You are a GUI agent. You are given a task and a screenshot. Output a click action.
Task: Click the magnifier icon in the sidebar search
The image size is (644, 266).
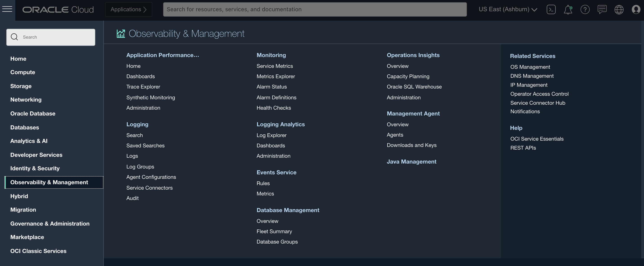[x=14, y=37]
